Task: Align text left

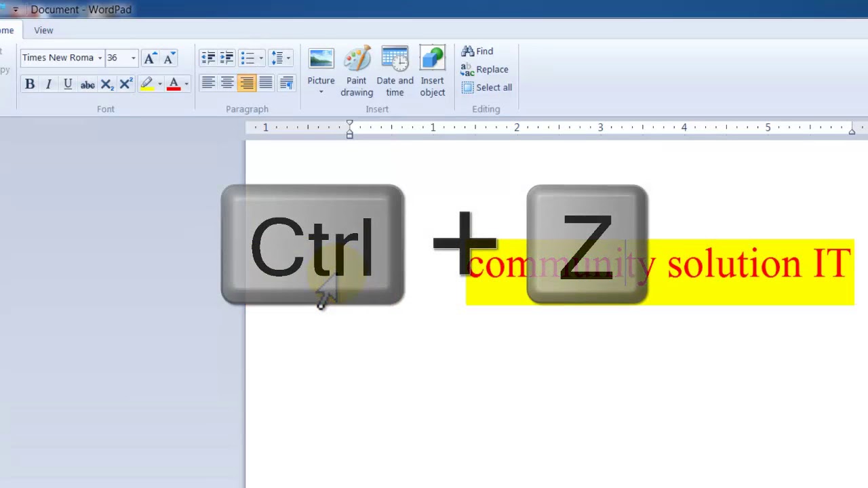Action: click(x=208, y=83)
